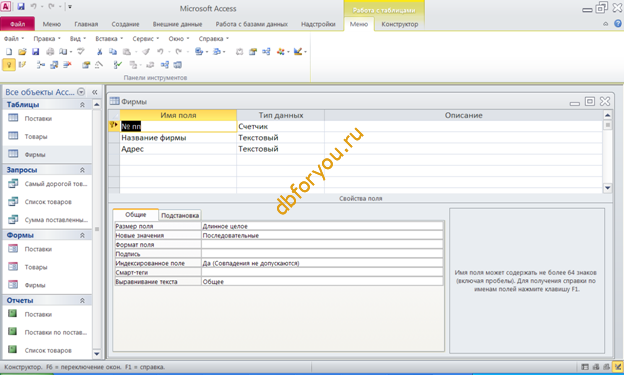Click the Redo icon in the menu toolbar
The width and height of the screenshot is (624, 375).
(178, 52)
